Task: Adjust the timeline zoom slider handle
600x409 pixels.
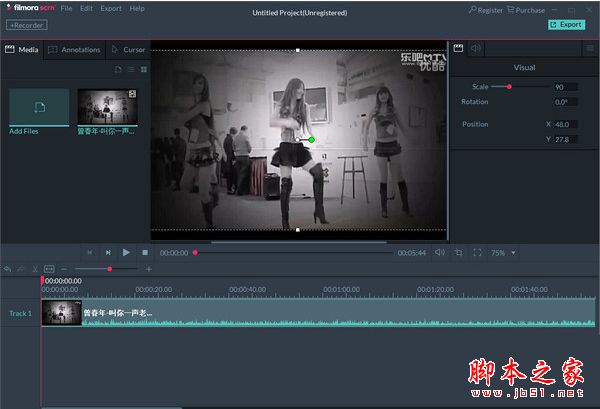Action: point(110,269)
